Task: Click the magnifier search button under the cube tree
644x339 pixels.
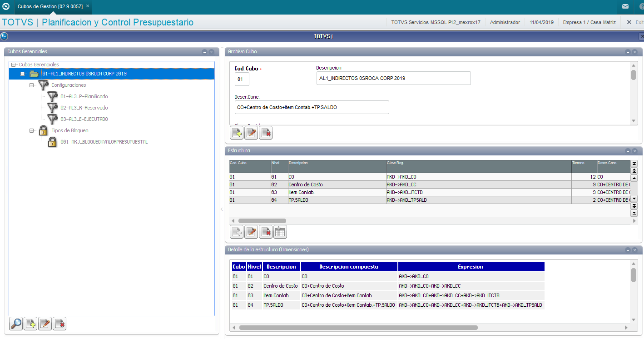Action: pyautogui.click(x=16, y=324)
